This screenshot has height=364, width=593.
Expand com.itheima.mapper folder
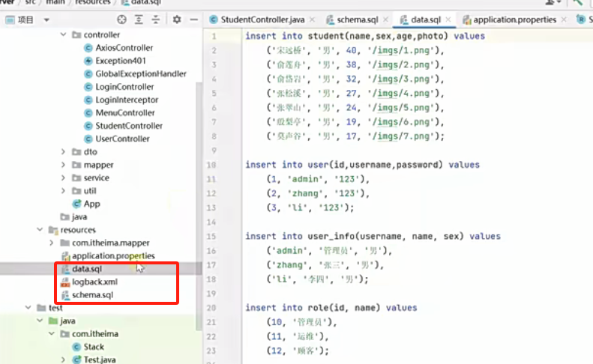pos(52,243)
